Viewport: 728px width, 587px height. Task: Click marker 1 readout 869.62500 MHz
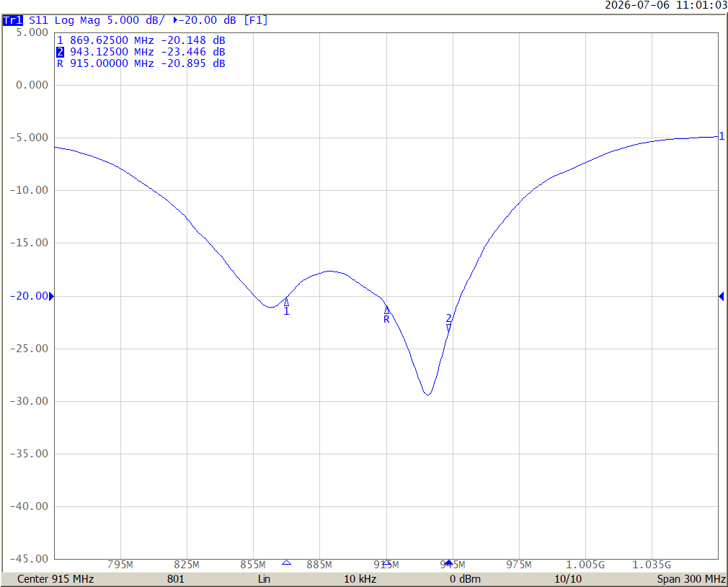[141, 40]
